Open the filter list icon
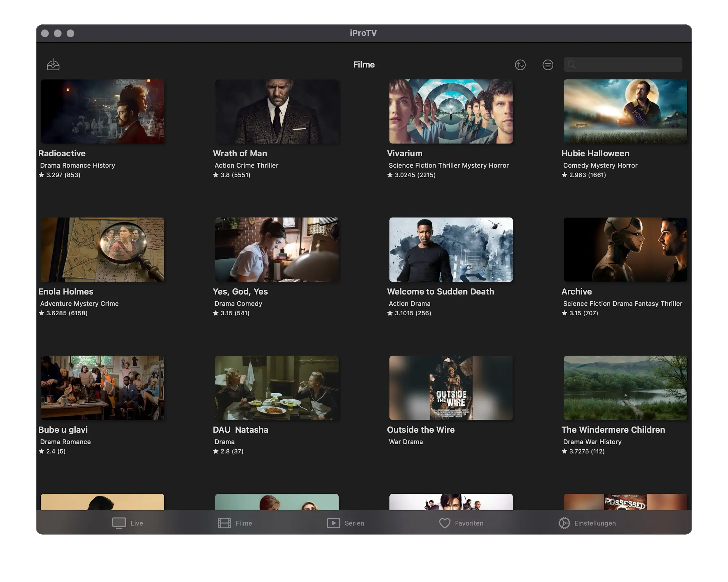 548,64
